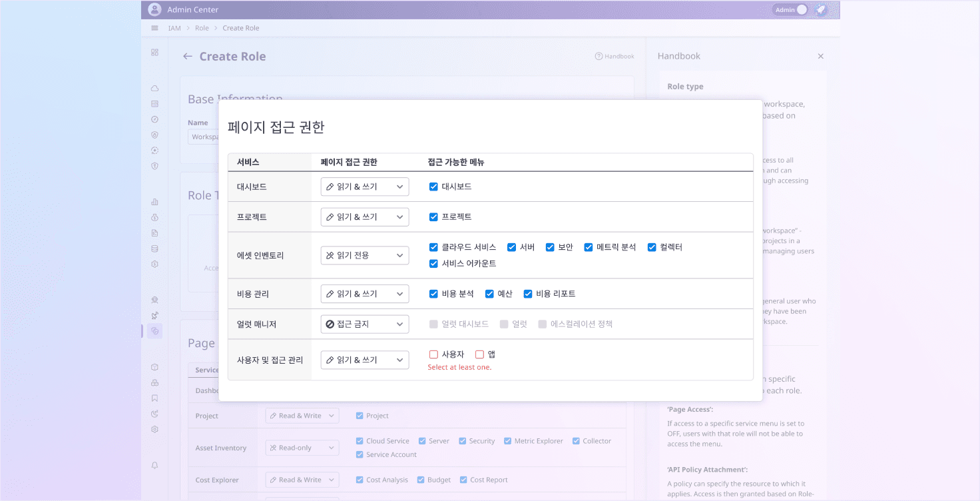Go to IAM breadcrumb
The width and height of the screenshot is (980, 501).
point(174,28)
